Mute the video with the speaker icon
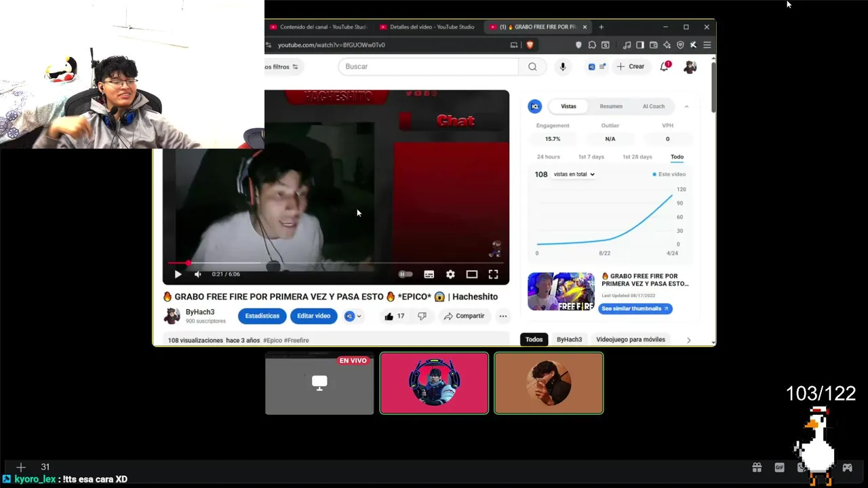Image resolution: width=868 pixels, height=488 pixels. 197,274
